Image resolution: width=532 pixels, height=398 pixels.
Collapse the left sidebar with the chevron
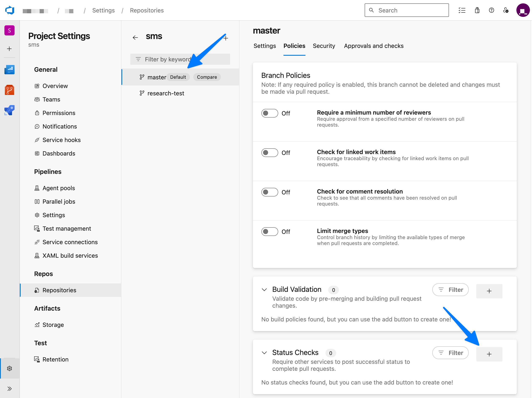point(10,388)
